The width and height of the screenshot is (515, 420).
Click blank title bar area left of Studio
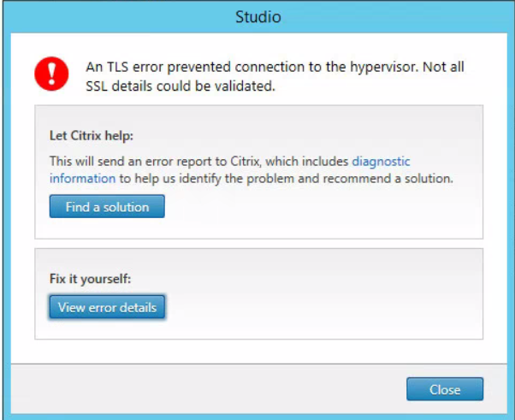pos(118,17)
